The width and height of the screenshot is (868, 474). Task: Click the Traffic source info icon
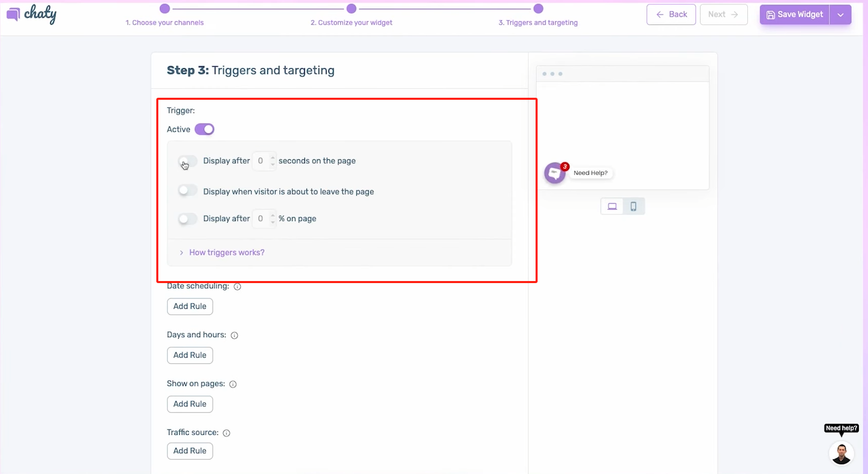coord(227,433)
